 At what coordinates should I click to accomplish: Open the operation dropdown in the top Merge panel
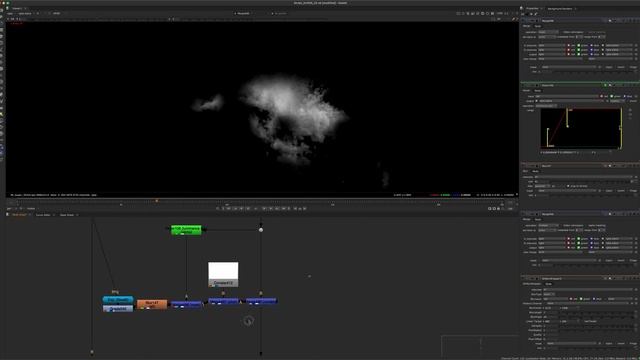click(x=548, y=32)
